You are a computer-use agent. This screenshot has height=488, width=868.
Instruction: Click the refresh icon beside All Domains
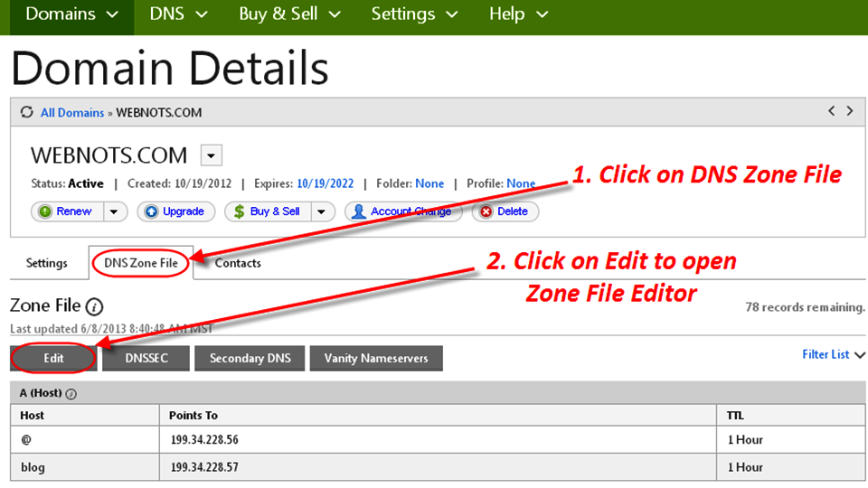click(27, 113)
